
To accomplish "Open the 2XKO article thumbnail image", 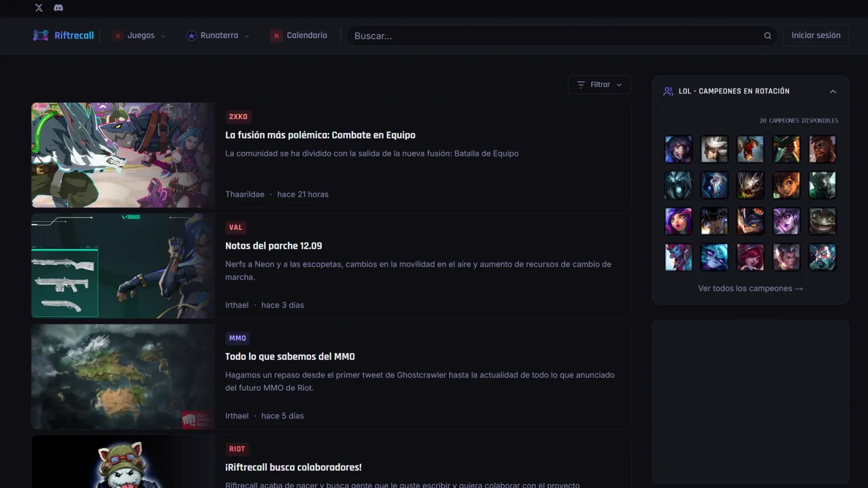I will point(123,155).
